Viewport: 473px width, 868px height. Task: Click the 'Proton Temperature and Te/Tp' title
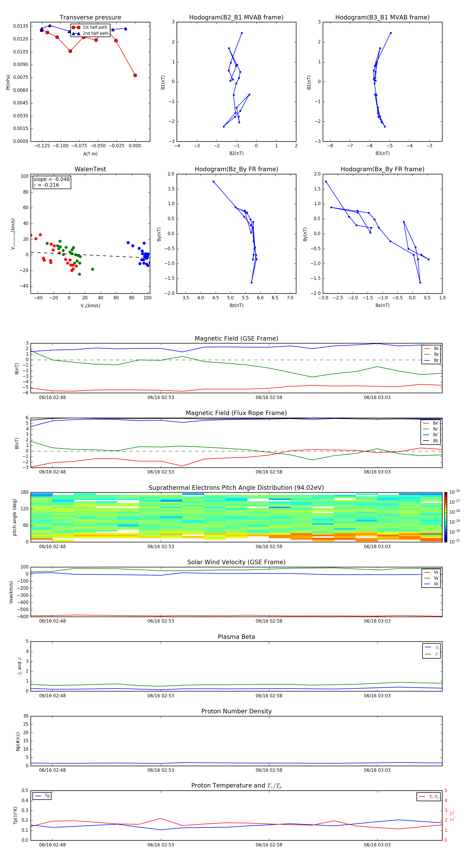point(236,786)
